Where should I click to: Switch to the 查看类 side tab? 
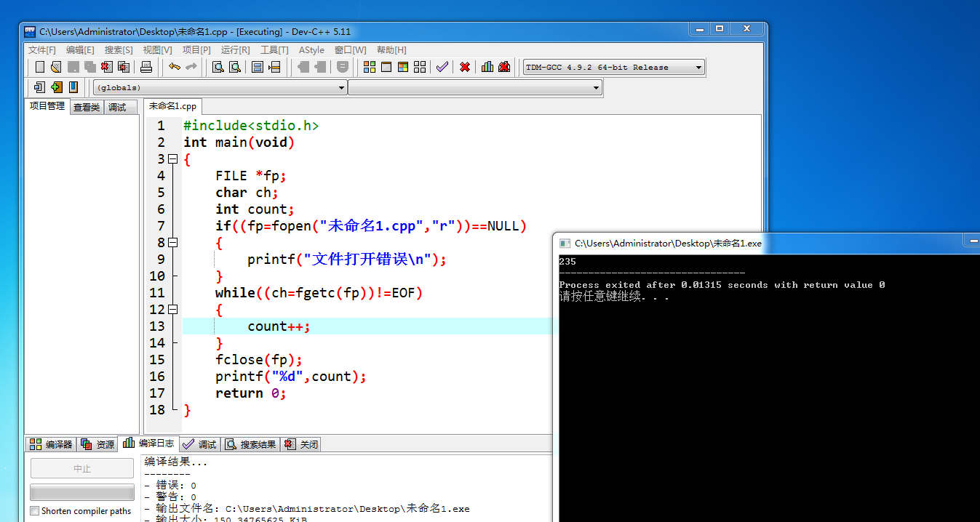click(x=87, y=107)
